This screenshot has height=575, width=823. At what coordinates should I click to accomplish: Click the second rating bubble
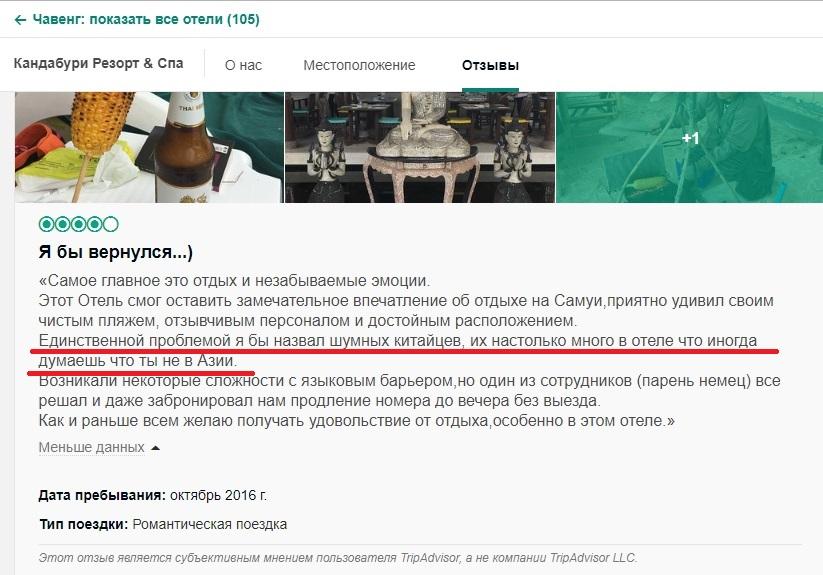pos(63,225)
